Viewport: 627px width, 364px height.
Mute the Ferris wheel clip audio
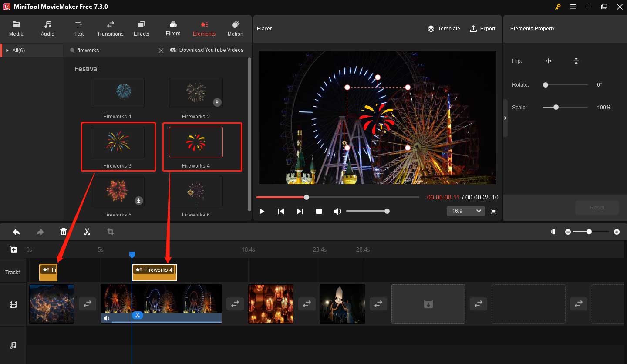(106, 319)
